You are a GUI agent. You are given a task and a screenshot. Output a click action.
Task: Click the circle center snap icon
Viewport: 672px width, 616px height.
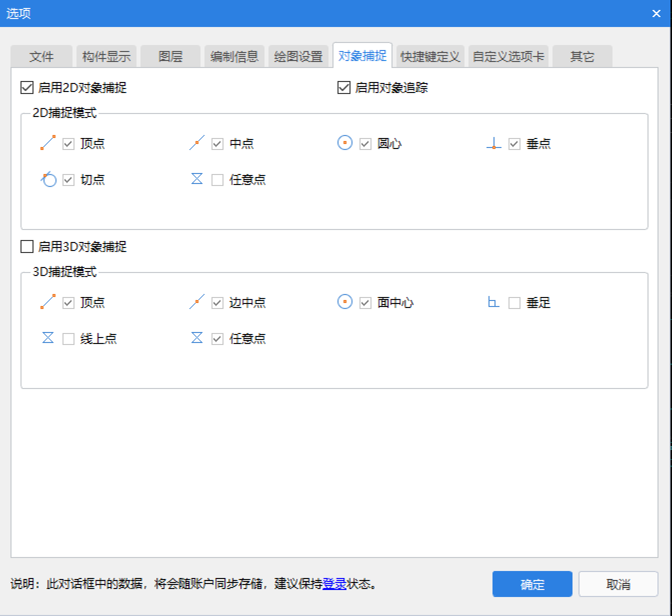point(345,143)
